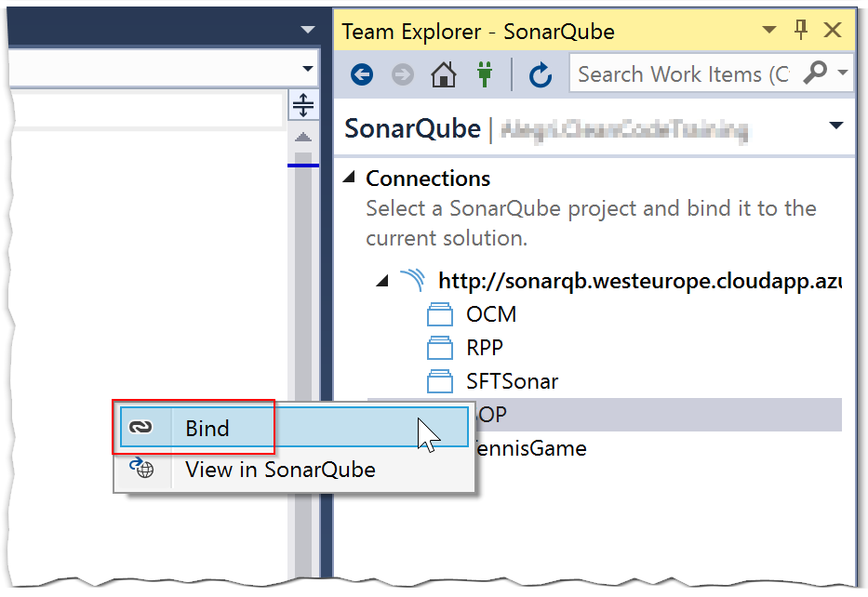Click the Home icon in Team Explorer
This screenshot has height=597, width=868.
pyautogui.click(x=443, y=74)
